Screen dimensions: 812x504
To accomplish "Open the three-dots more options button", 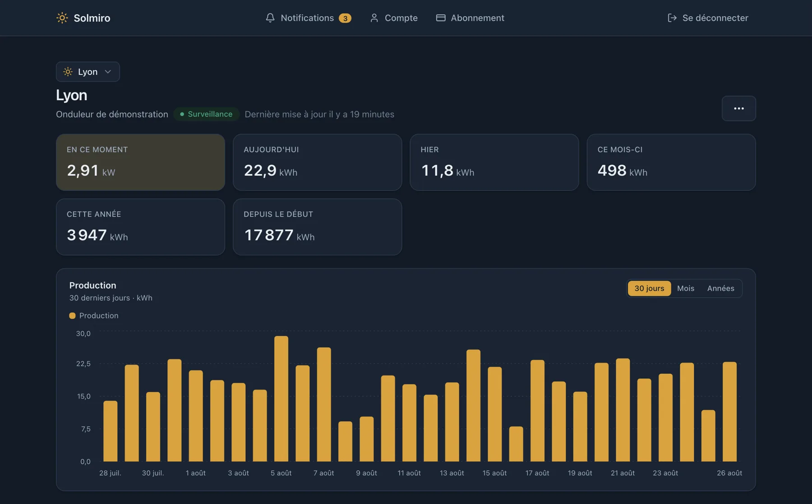I will tap(738, 108).
